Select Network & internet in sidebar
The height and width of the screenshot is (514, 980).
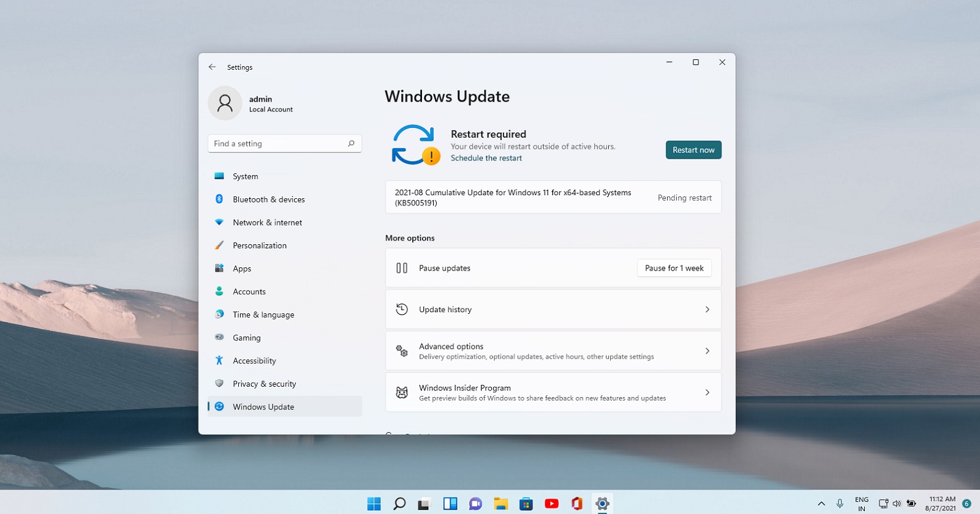tap(285, 222)
